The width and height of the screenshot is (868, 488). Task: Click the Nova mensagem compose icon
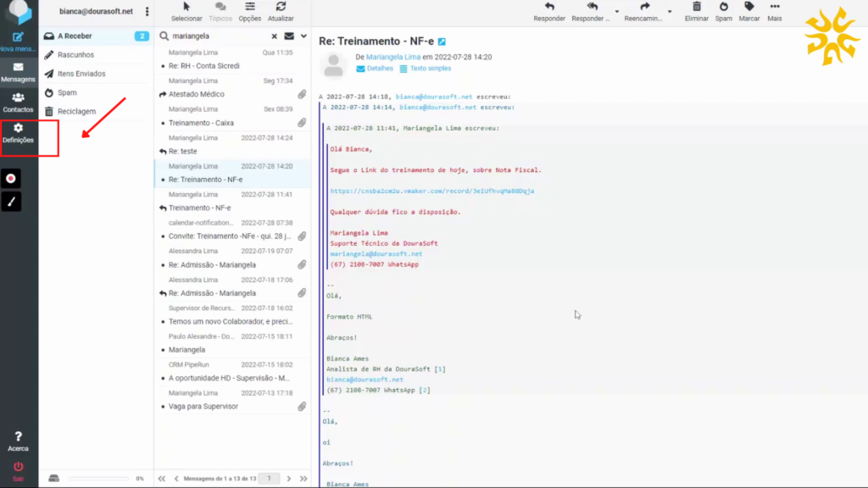point(18,38)
